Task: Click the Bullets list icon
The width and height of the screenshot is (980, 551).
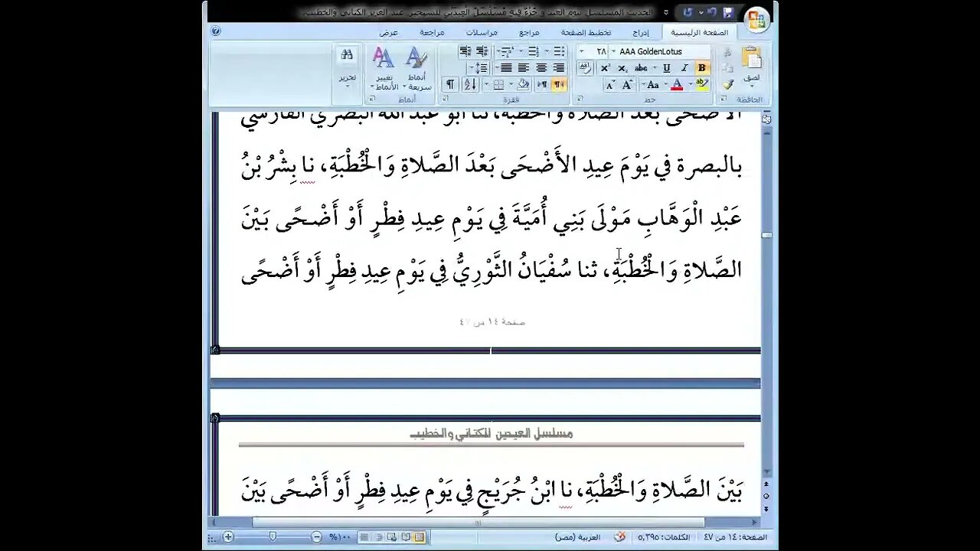Action: coord(559,51)
